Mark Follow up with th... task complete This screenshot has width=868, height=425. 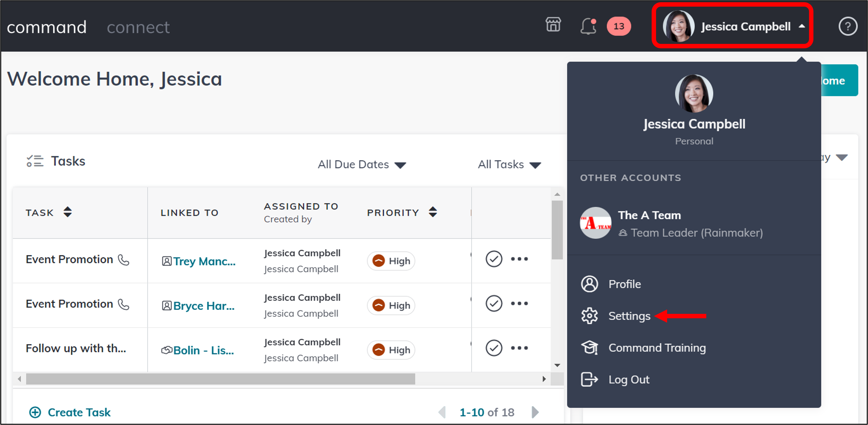pos(494,348)
